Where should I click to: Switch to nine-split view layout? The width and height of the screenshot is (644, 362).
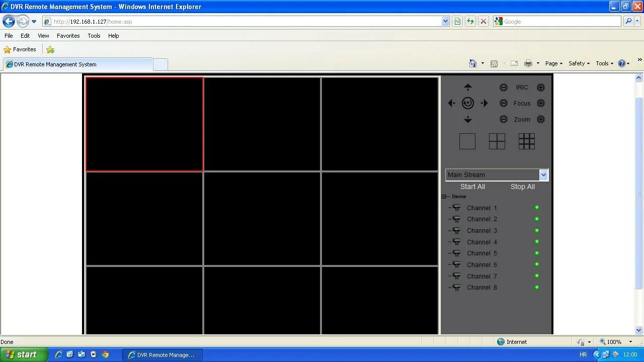pos(526,141)
